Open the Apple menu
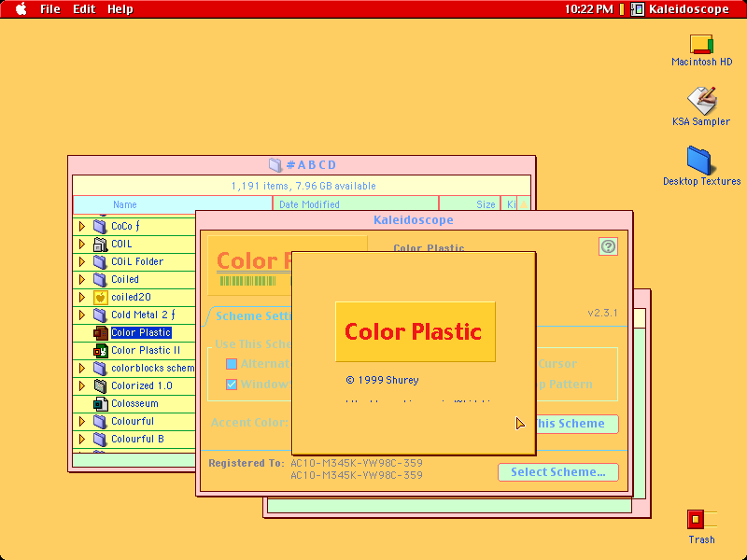Viewport: 747px width, 560px height. 21,9
